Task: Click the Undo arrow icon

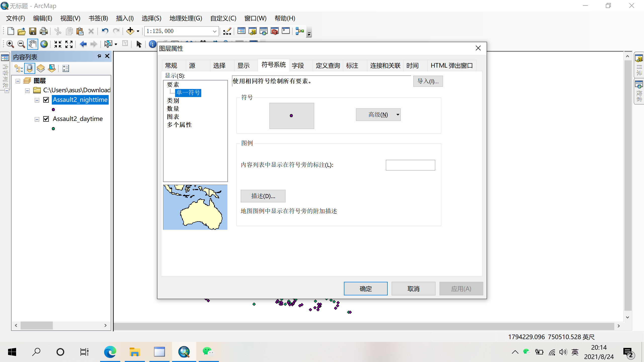Action: [x=105, y=31]
